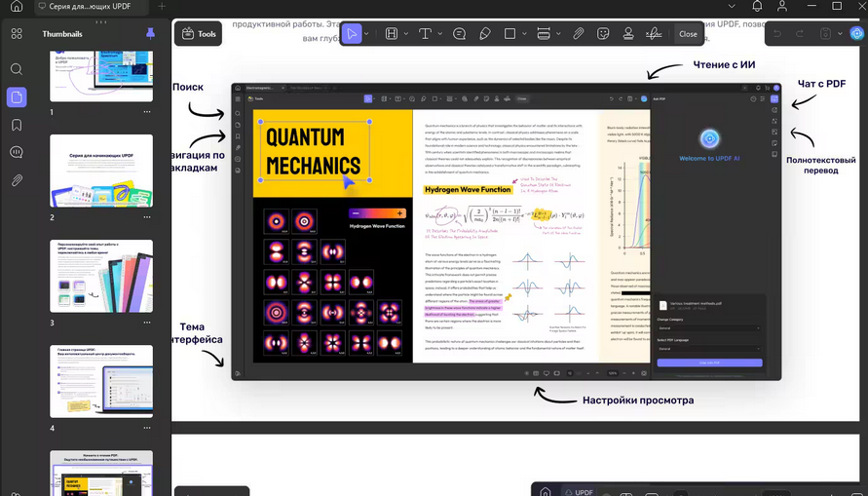Viewport: 868px width, 496px height.
Task: Select page 3 thumbnail
Action: pyautogui.click(x=101, y=277)
